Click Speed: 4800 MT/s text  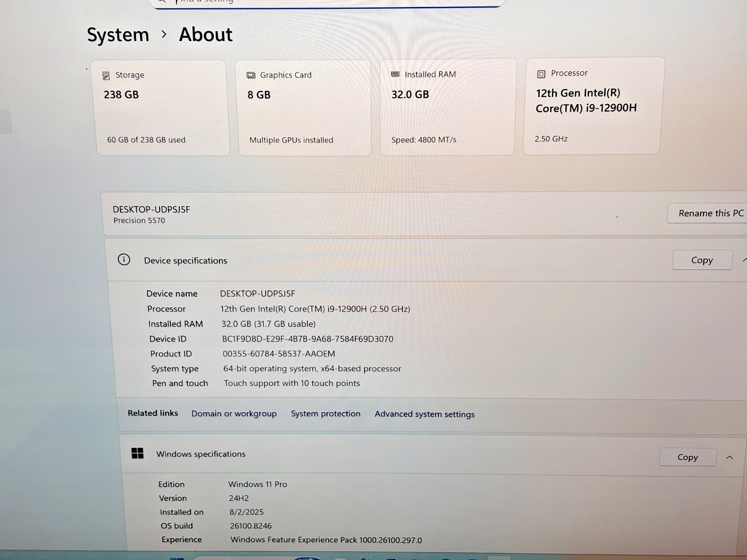click(424, 140)
